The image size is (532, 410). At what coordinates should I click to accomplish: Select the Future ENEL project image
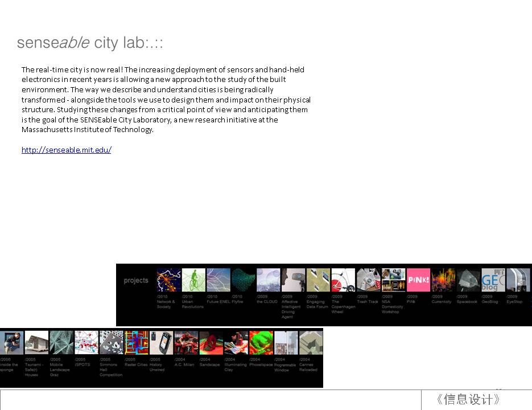pos(218,280)
